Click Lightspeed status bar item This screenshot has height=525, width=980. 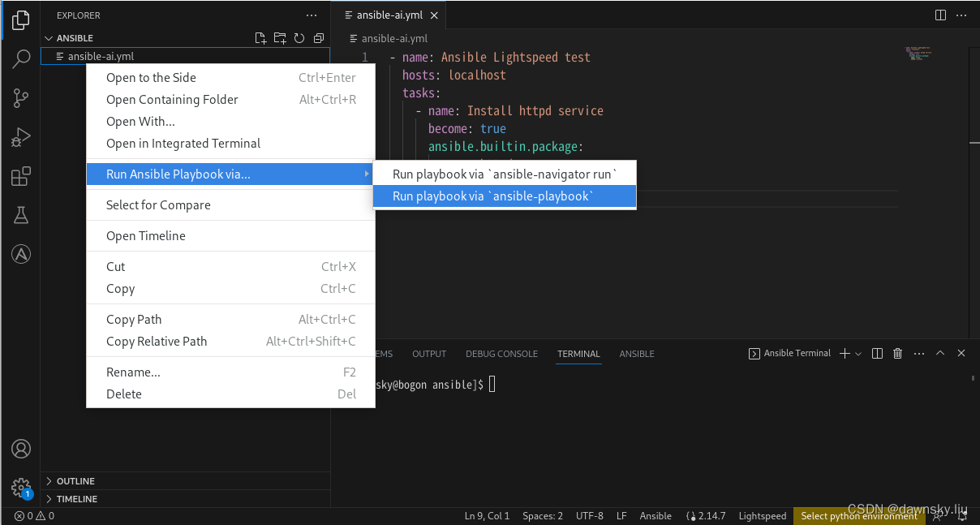pos(763,516)
